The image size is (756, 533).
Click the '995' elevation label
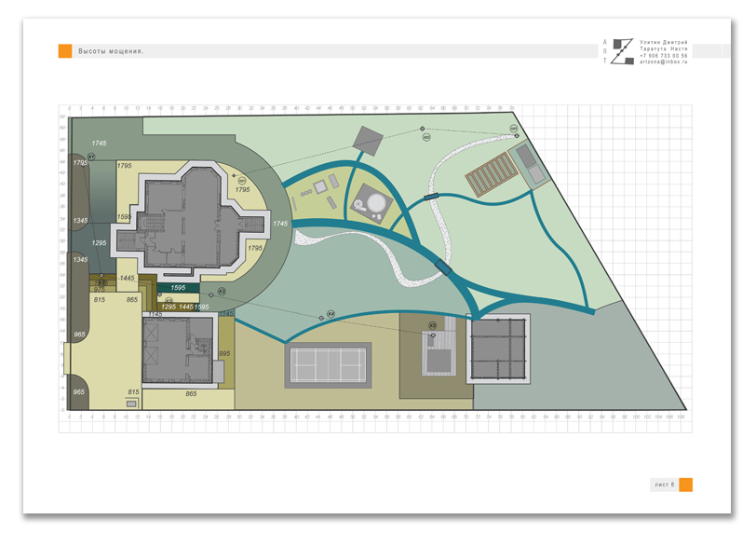pyautogui.click(x=224, y=353)
